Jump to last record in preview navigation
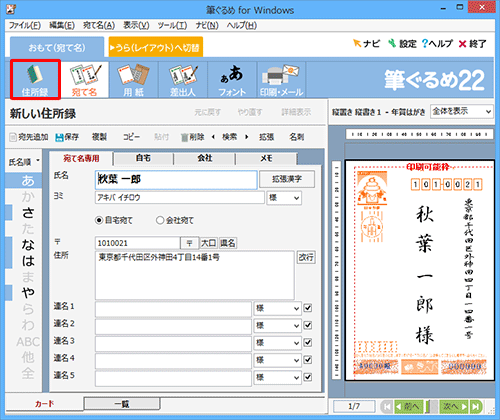The height and width of the screenshot is (420, 500). tap(476, 406)
